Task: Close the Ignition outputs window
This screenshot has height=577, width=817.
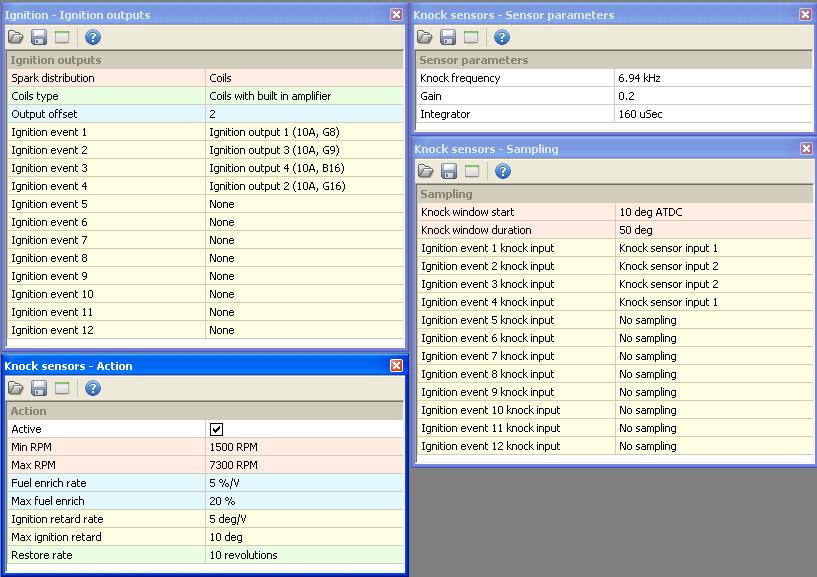Action: [396, 15]
